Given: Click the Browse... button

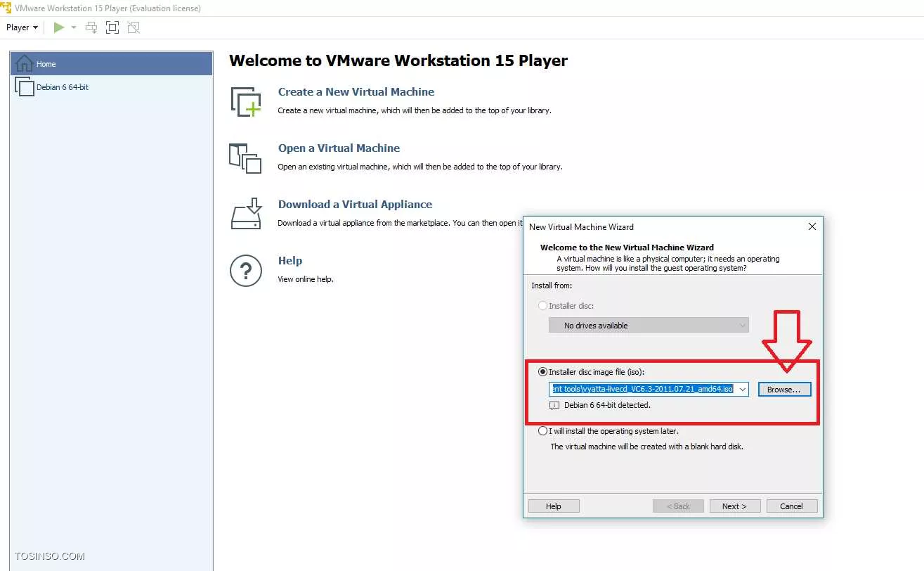Looking at the screenshot, I should click(x=784, y=389).
